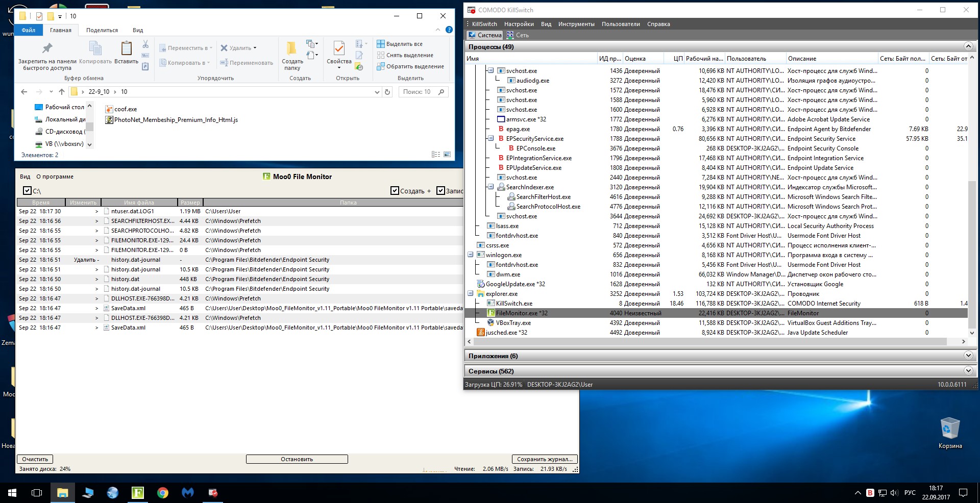The height and width of the screenshot is (503, 980).
Task: Open Chrome from the taskbar
Action: [163, 492]
